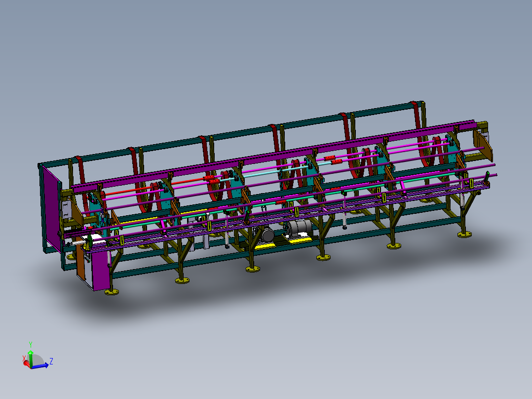This screenshot has width=532, height=399.
Task: Click the blue Z axis arrow of the triad
Action: (x=40, y=366)
